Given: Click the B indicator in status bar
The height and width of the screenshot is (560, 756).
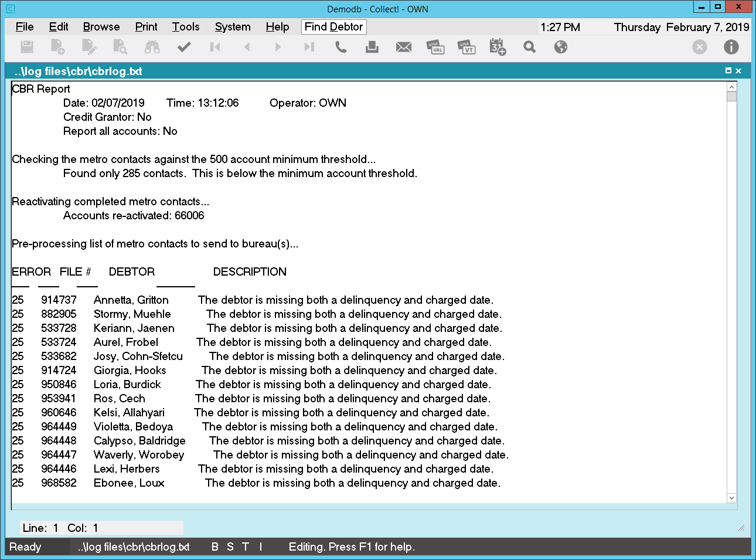Looking at the screenshot, I should tap(215, 547).
